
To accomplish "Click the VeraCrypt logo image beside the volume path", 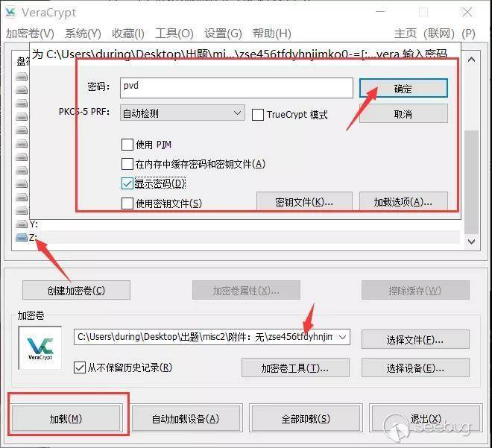I will coord(40,348).
